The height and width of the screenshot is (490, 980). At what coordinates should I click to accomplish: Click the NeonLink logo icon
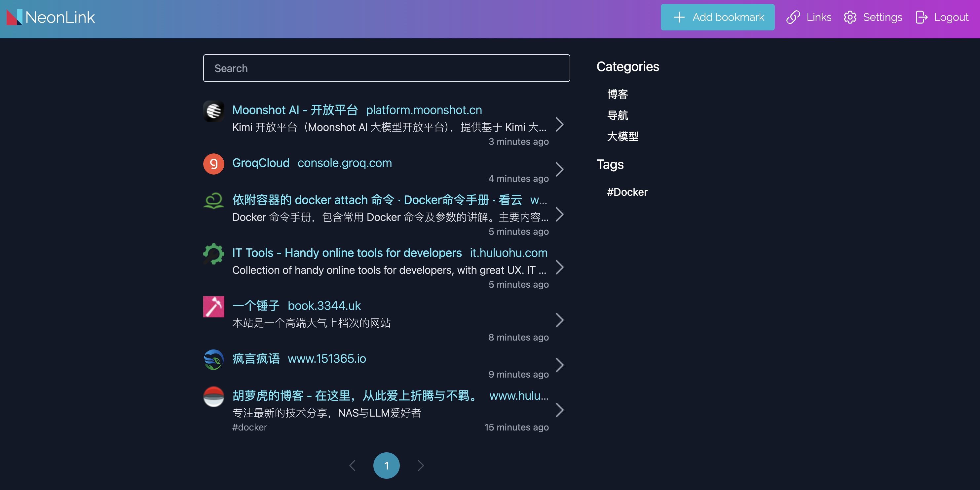coord(15,17)
